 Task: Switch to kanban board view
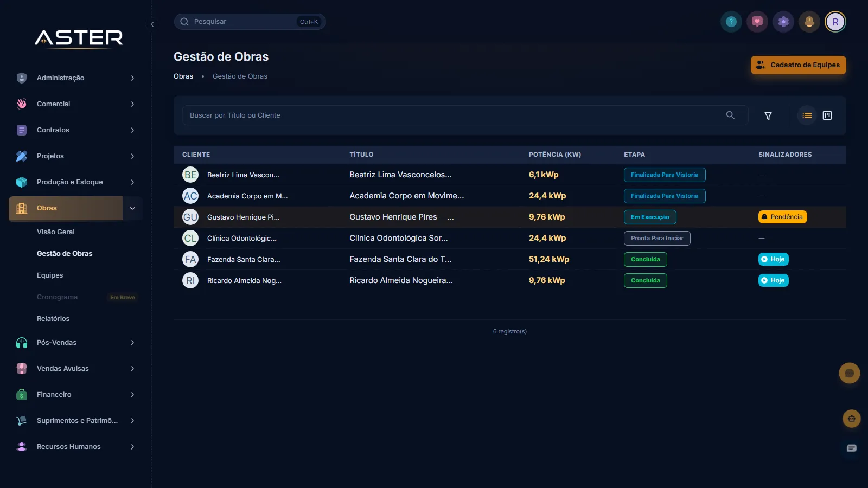(827, 115)
